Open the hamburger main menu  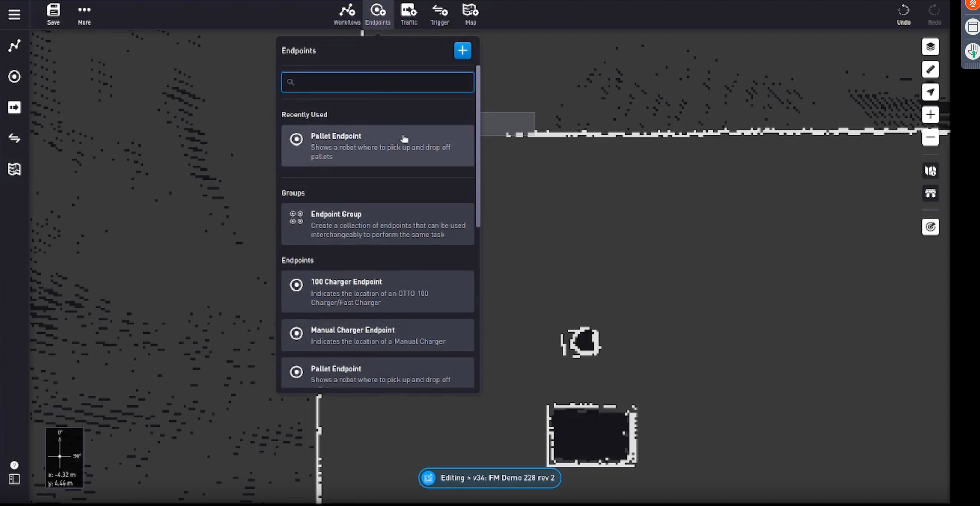14,15
